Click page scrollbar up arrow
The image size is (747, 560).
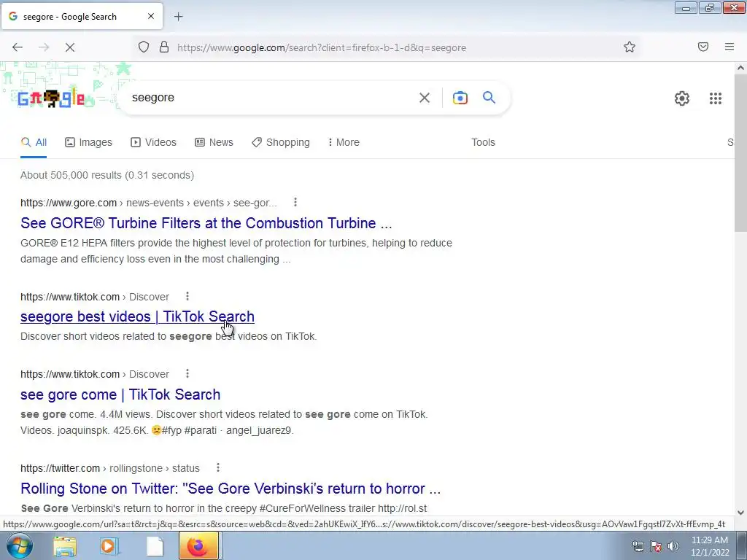(740, 68)
